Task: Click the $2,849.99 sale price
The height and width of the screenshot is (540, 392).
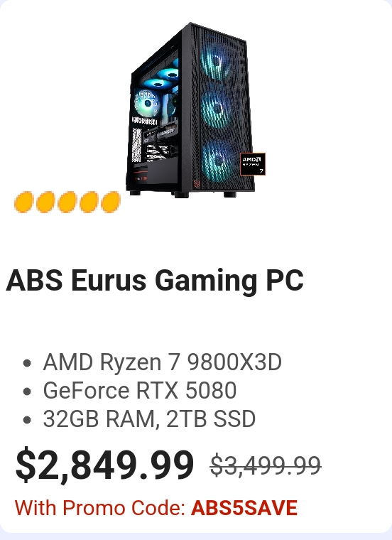Action: tap(104, 465)
